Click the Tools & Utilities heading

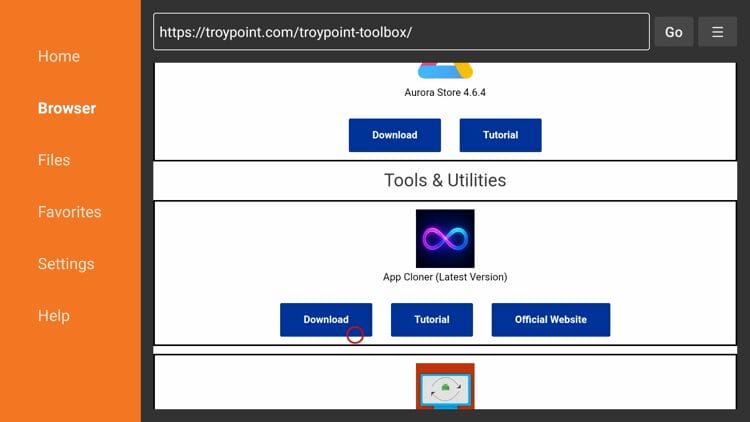click(x=445, y=180)
